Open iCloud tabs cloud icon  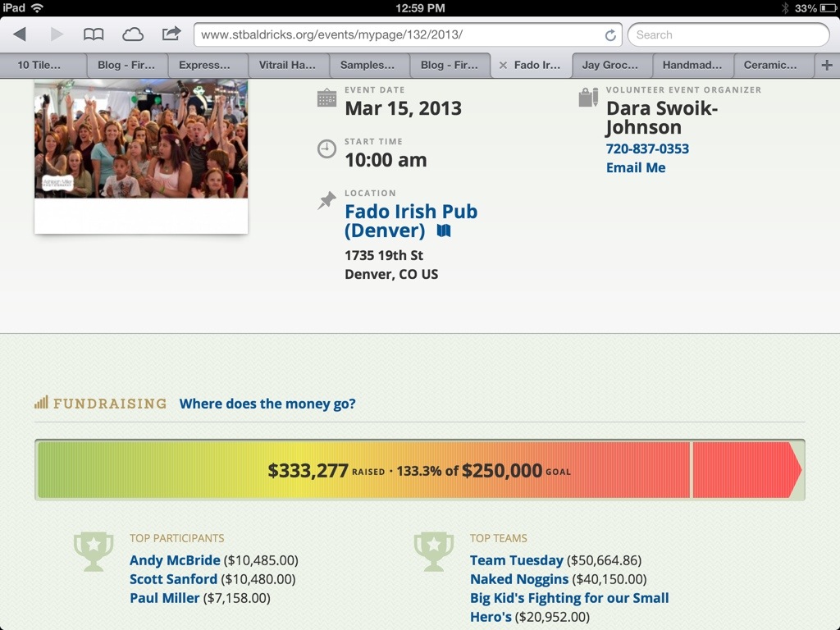[x=132, y=34]
